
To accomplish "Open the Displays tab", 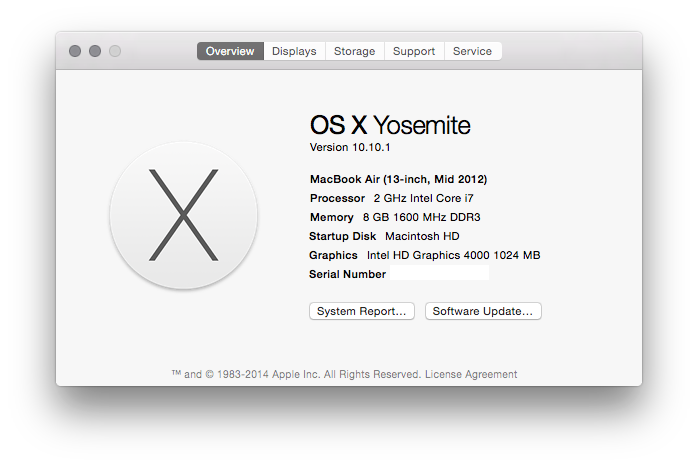I will (x=294, y=51).
